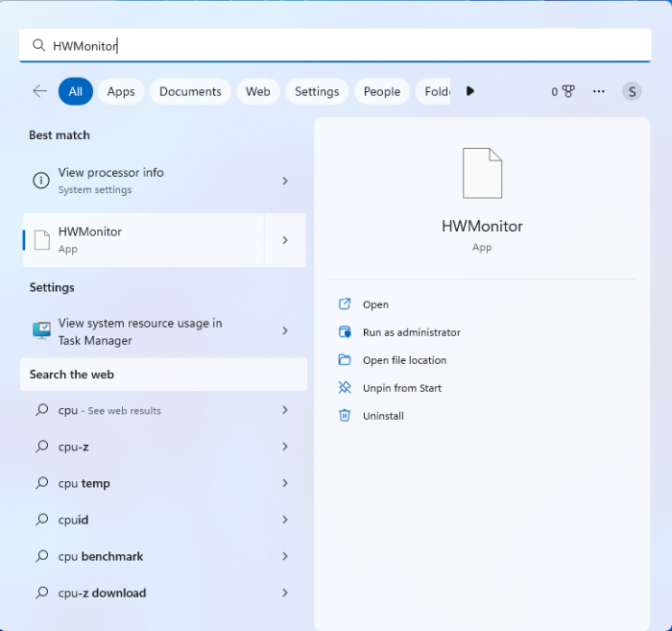672x631 pixels.
Task: Switch to the Settings filter tab
Action: pyautogui.click(x=317, y=91)
